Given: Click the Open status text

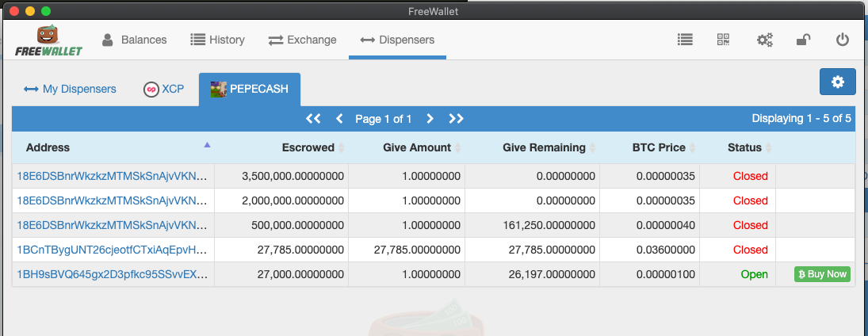Looking at the screenshot, I should 755,274.
